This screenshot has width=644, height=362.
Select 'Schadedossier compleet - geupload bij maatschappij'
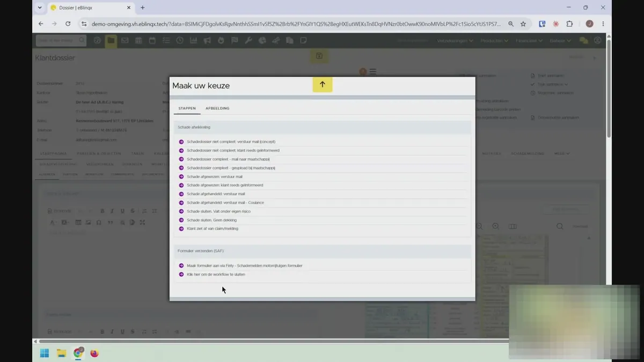[231, 168]
